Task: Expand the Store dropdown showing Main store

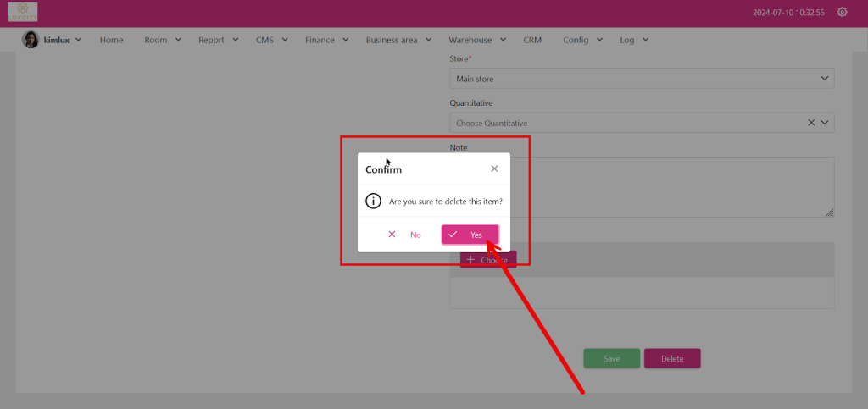Action: [x=641, y=79]
